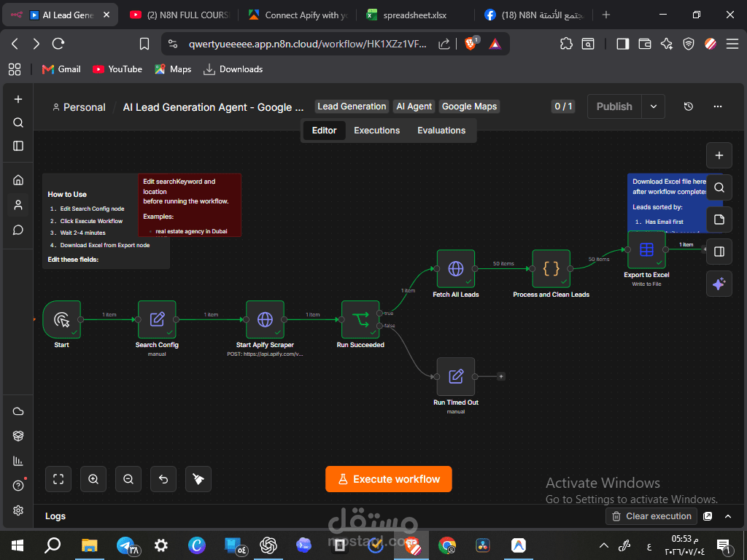Open the chat bubble icon in sidebar

coord(18,230)
